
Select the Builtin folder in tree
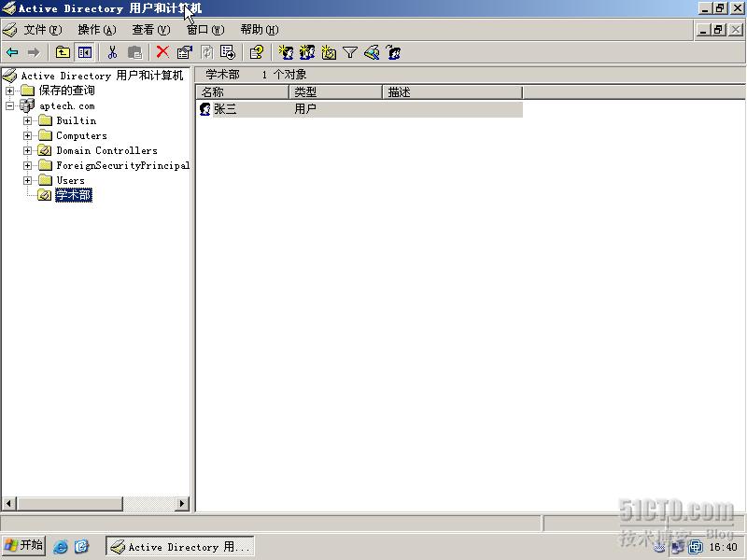77,120
